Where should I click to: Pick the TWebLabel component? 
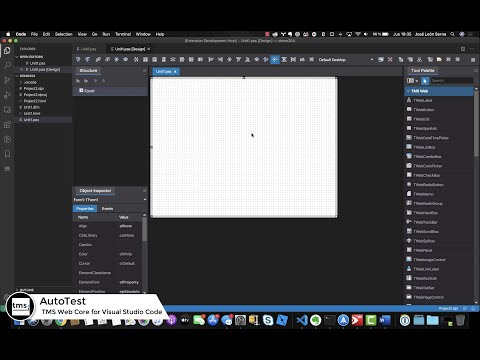tap(439, 100)
